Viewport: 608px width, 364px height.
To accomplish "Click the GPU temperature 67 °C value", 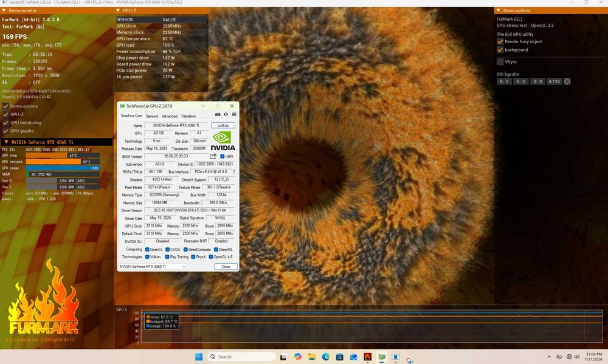I will tap(168, 39).
